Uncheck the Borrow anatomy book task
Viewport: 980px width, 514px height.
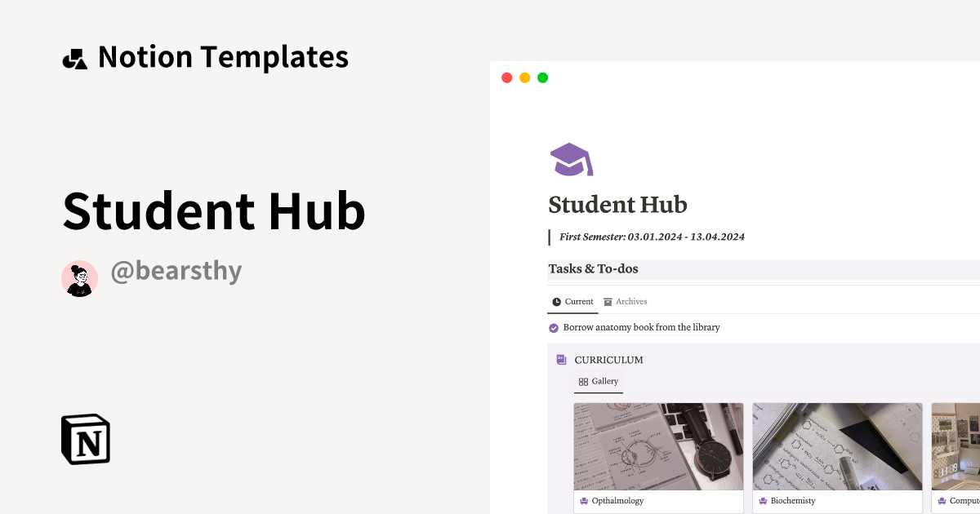(553, 327)
